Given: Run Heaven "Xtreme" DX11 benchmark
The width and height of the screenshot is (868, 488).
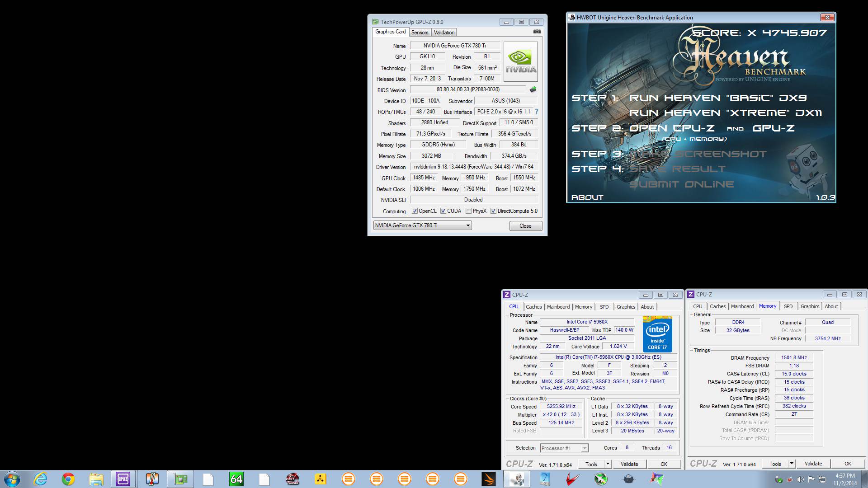Looking at the screenshot, I should [725, 113].
